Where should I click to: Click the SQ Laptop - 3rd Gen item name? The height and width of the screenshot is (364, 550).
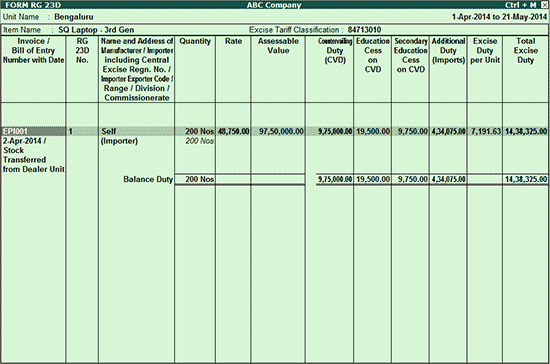[96, 30]
